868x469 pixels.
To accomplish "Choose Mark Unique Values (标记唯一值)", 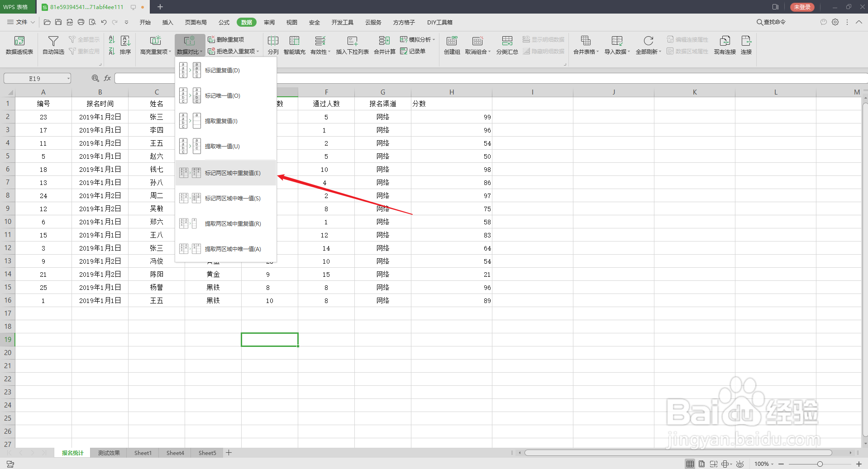I will [x=226, y=96].
